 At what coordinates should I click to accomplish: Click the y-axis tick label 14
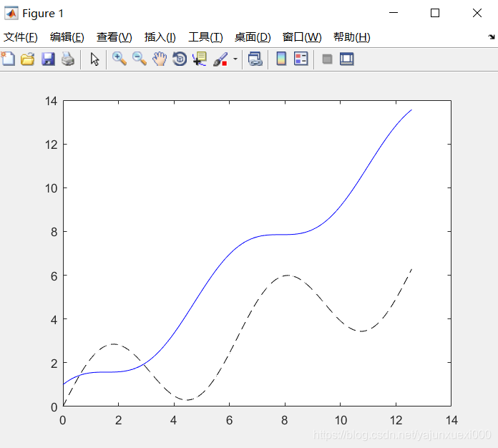click(51, 101)
